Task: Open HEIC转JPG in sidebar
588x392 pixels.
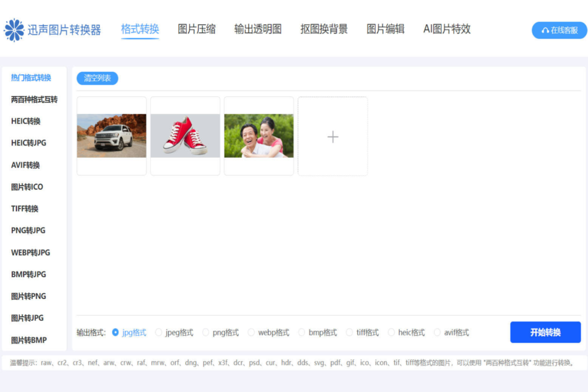Action: (x=29, y=143)
